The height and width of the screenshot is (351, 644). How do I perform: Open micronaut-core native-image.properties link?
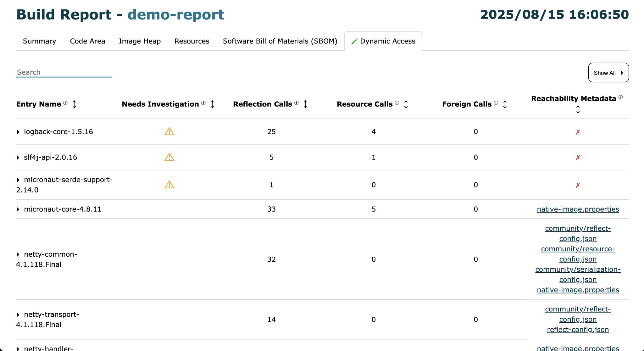point(578,209)
